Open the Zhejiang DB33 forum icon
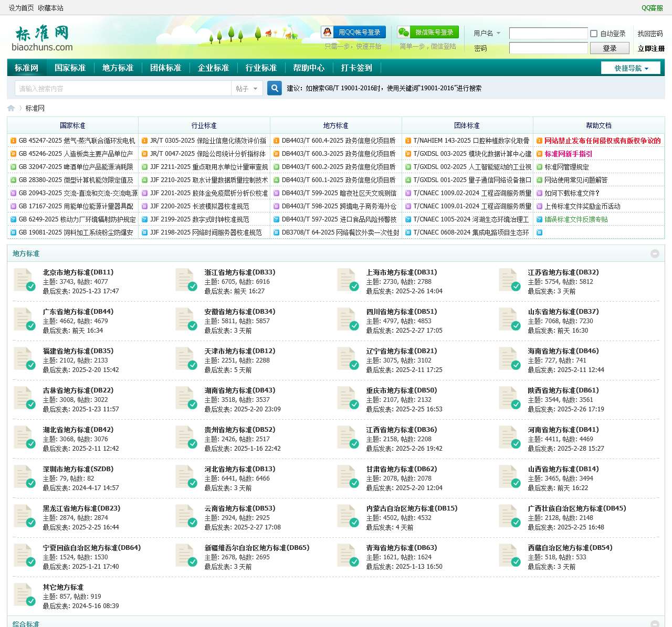 [x=186, y=280]
